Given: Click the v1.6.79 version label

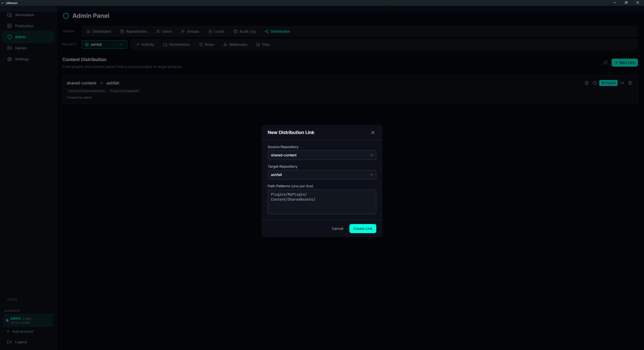Looking at the screenshot, I should point(12,300).
